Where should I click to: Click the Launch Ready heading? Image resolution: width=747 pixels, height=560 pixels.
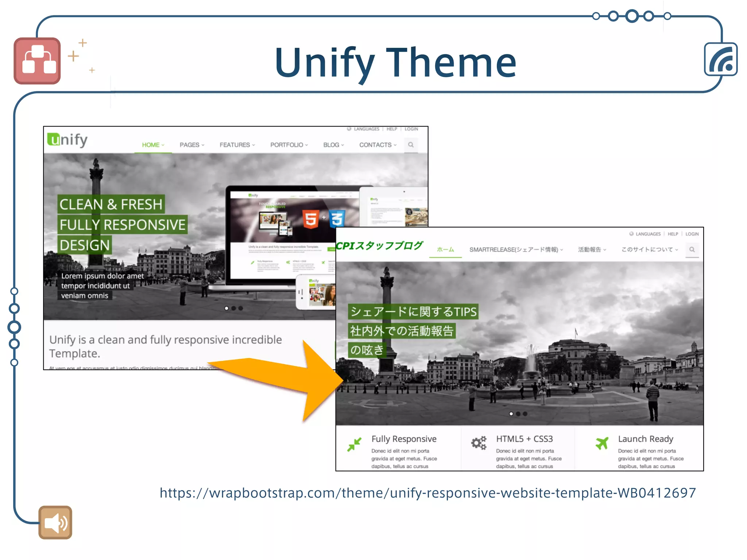click(x=646, y=439)
